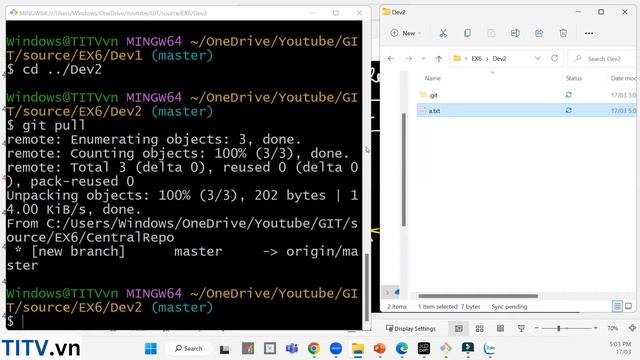Image resolution: width=640 pixels, height=360 pixels.
Task: Click sync status icon of .git
Action: [568, 95]
